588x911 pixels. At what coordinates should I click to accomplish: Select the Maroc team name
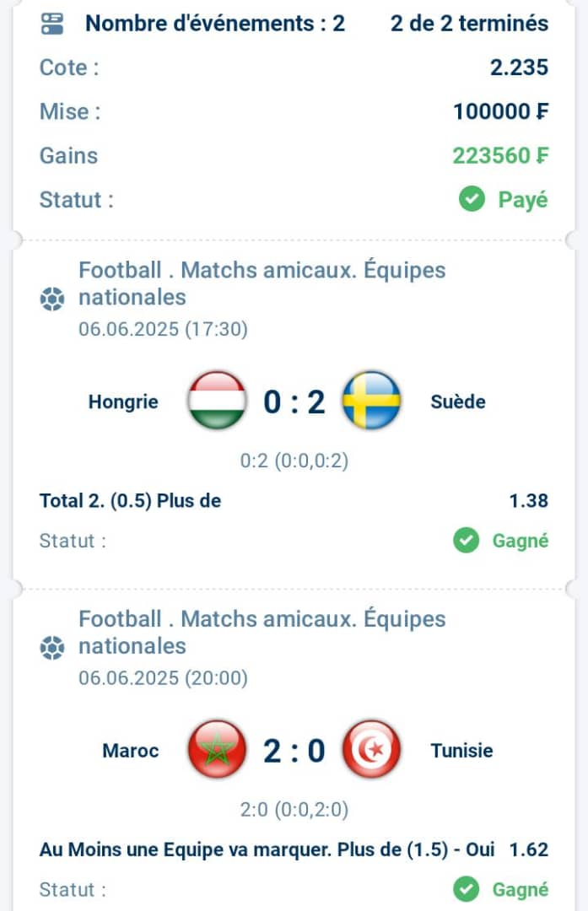click(x=130, y=751)
